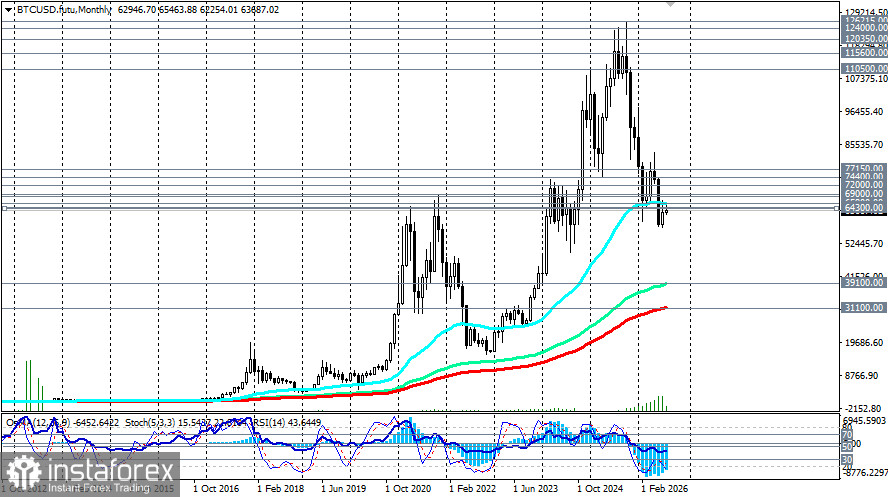
Task: Click the 1 Oct 2024 date label
Action: point(601,489)
